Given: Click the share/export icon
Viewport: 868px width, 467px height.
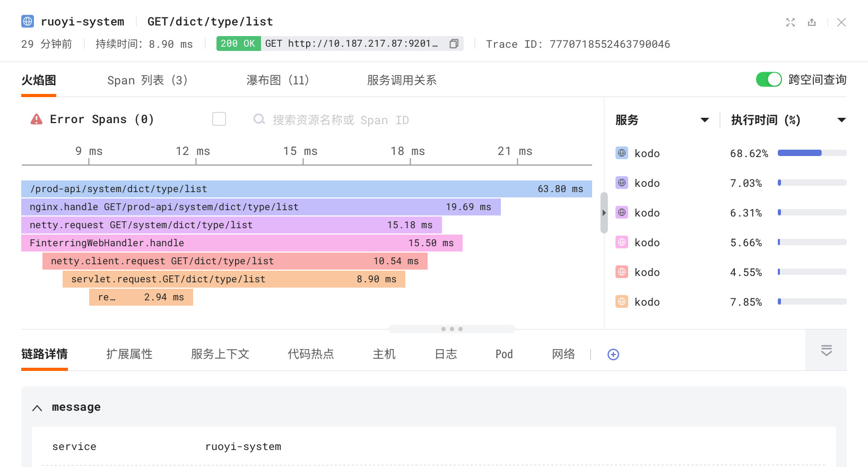Looking at the screenshot, I should pos(812,22).
